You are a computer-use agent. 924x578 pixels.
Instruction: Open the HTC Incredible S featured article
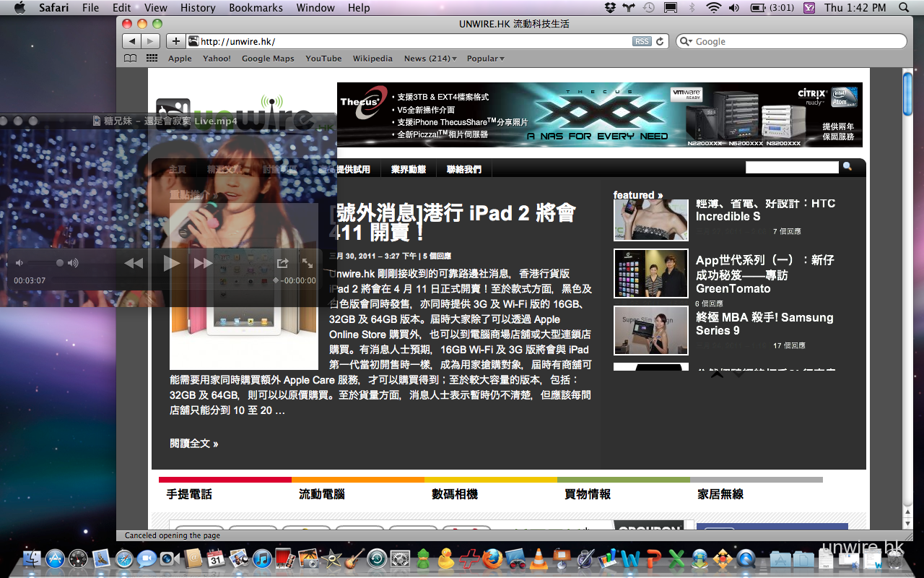765,210
